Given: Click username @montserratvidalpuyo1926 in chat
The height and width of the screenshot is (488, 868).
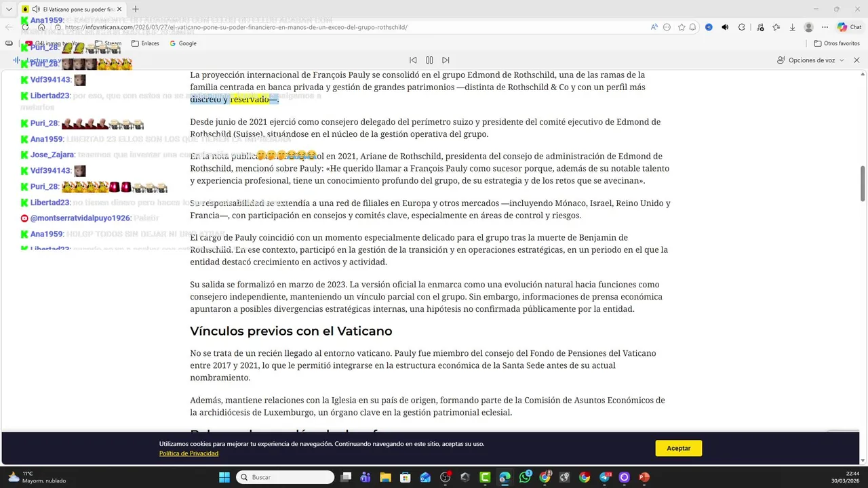Looking at the screenshot, I should (80, 218).
